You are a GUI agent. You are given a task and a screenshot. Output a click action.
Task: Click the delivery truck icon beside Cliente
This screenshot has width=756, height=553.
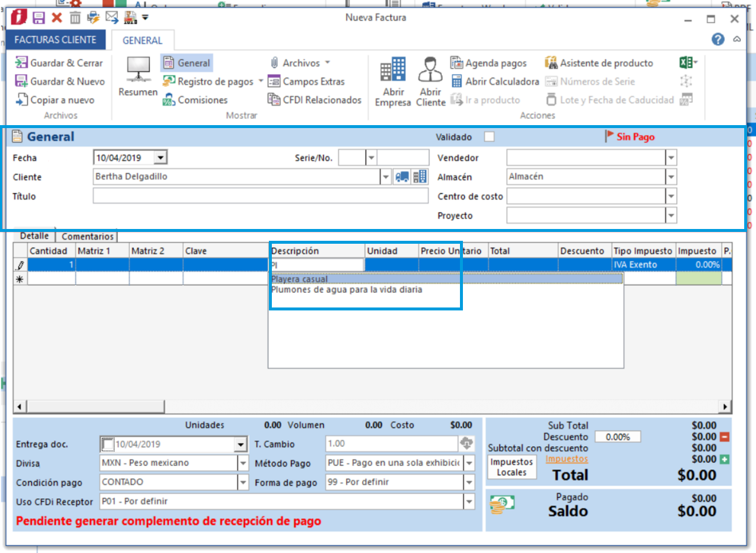pyautogui.click(x=402, y=176)
